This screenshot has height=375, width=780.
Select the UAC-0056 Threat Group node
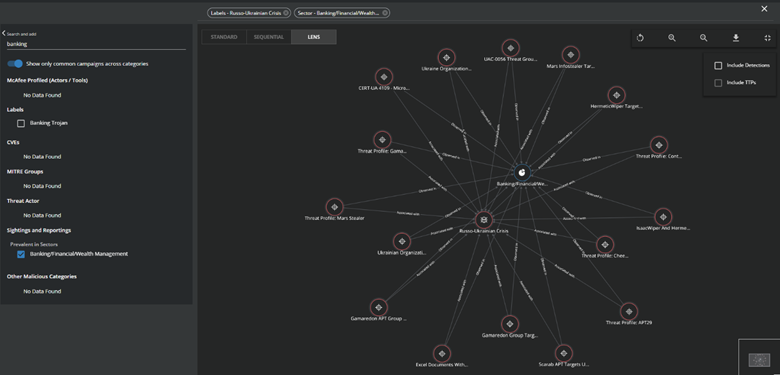tap(510, 48)
